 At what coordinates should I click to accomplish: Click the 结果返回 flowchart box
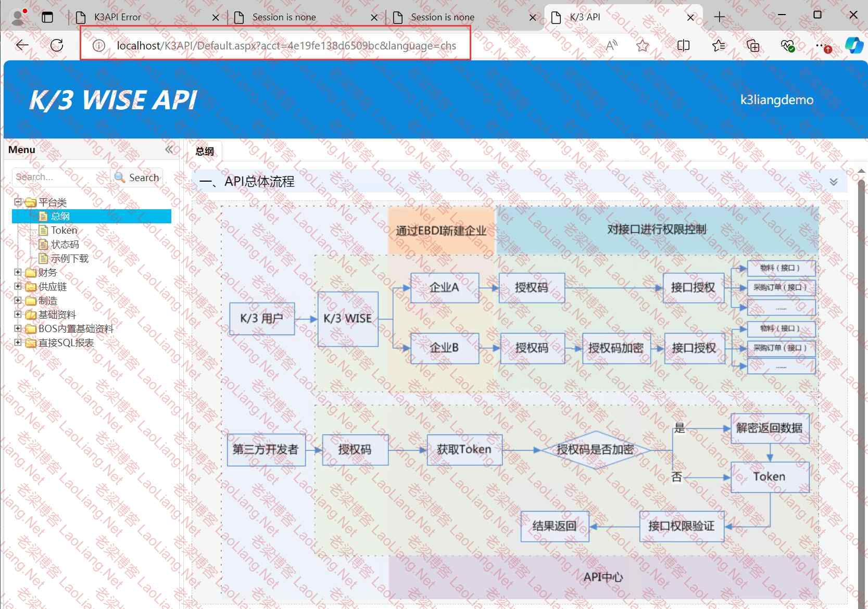click(x=555, y=526)
